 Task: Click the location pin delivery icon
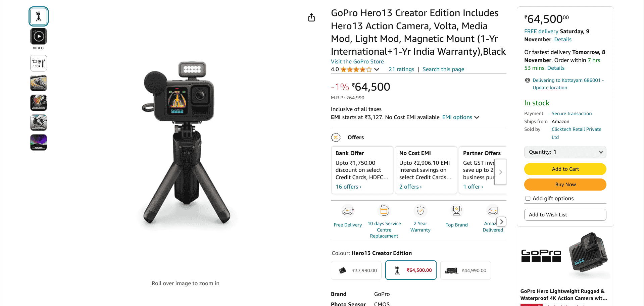pos(528,81)
